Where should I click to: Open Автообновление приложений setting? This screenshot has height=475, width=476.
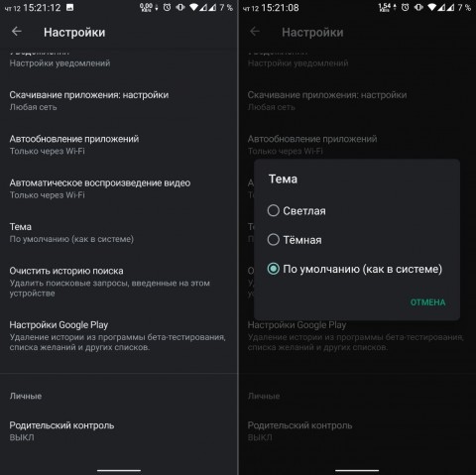[x=119, y=145]
